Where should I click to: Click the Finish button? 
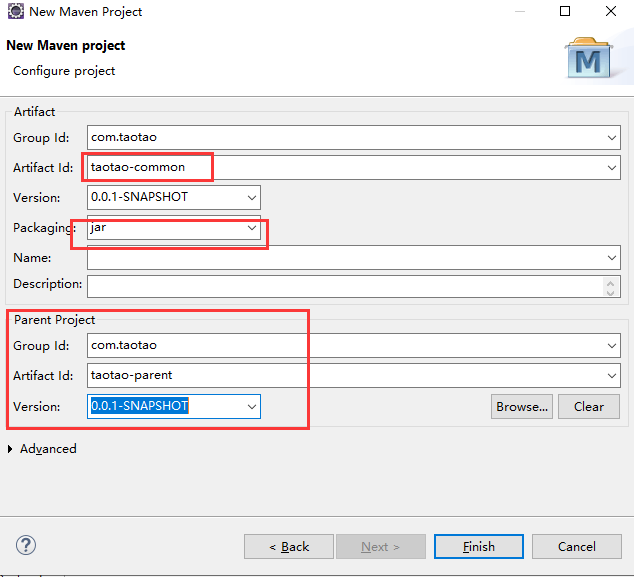pyautogui.click(x=479, y=547)
